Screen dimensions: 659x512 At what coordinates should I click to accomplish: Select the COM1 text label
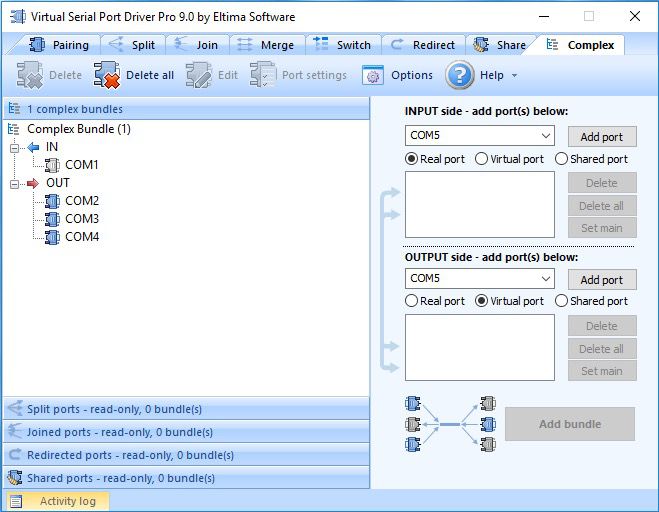82,165
